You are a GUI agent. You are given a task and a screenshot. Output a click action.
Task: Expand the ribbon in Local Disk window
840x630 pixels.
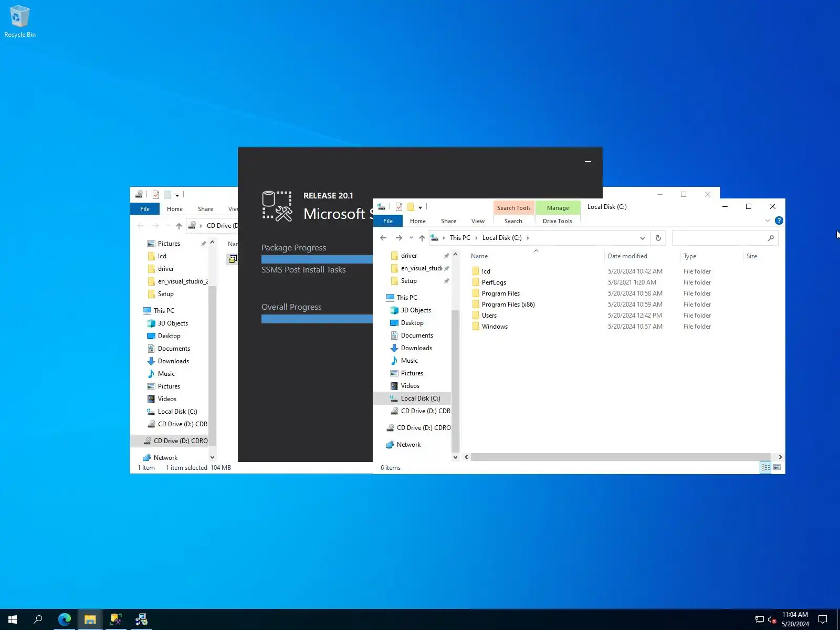coord(768,220)
